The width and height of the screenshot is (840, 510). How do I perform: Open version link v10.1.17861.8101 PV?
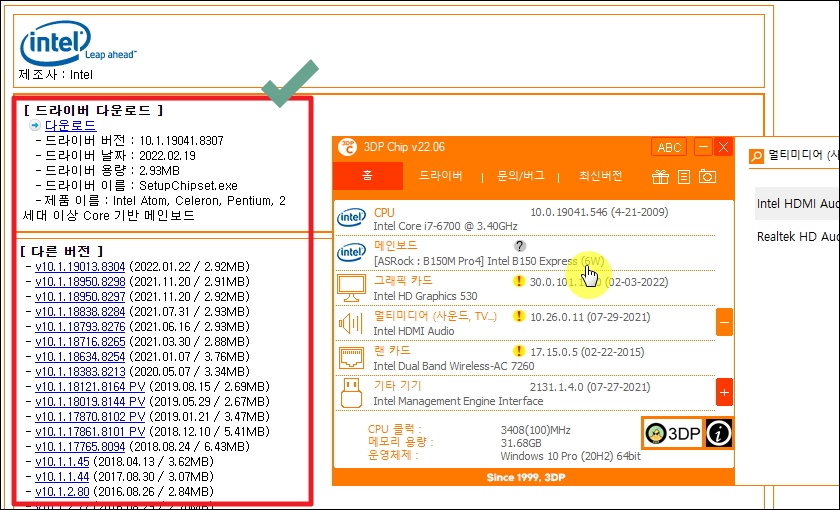[90, 432]
